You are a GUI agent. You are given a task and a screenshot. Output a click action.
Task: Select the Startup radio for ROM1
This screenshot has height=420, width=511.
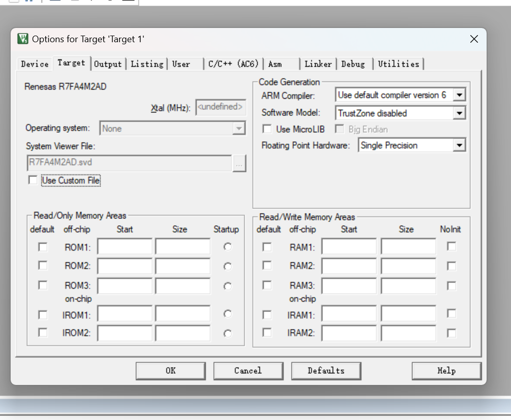[x=227, y=247]
